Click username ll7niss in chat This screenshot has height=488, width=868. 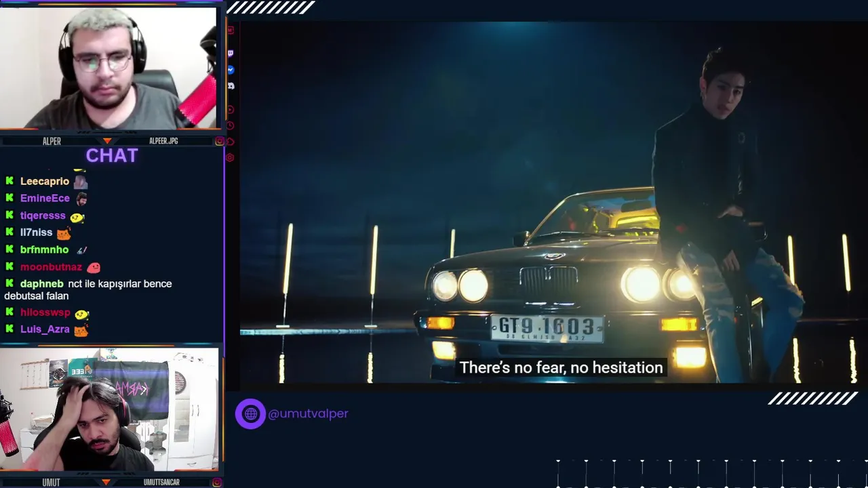click(36, 232)
